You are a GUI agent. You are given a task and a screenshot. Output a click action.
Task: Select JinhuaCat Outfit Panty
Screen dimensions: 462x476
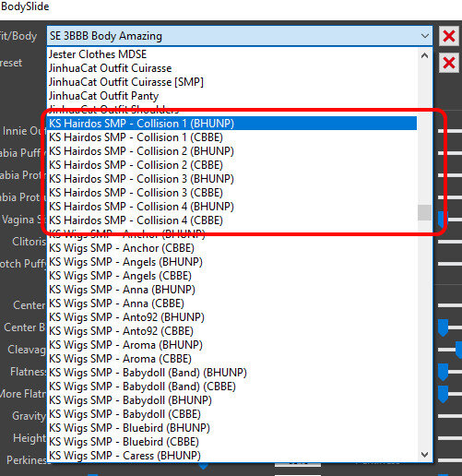point(232,96)
